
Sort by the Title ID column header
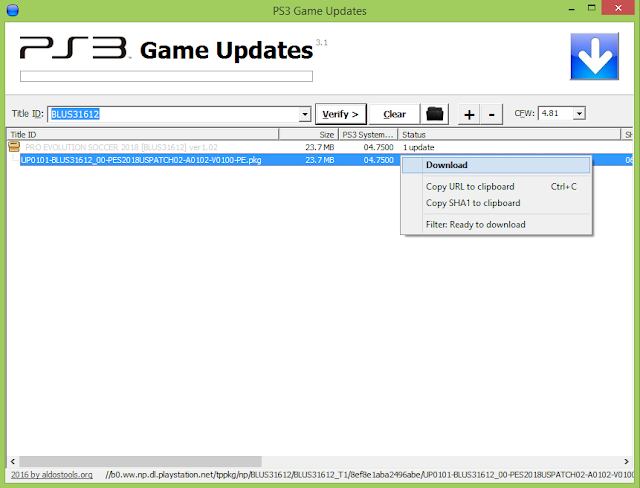point(142,135)
